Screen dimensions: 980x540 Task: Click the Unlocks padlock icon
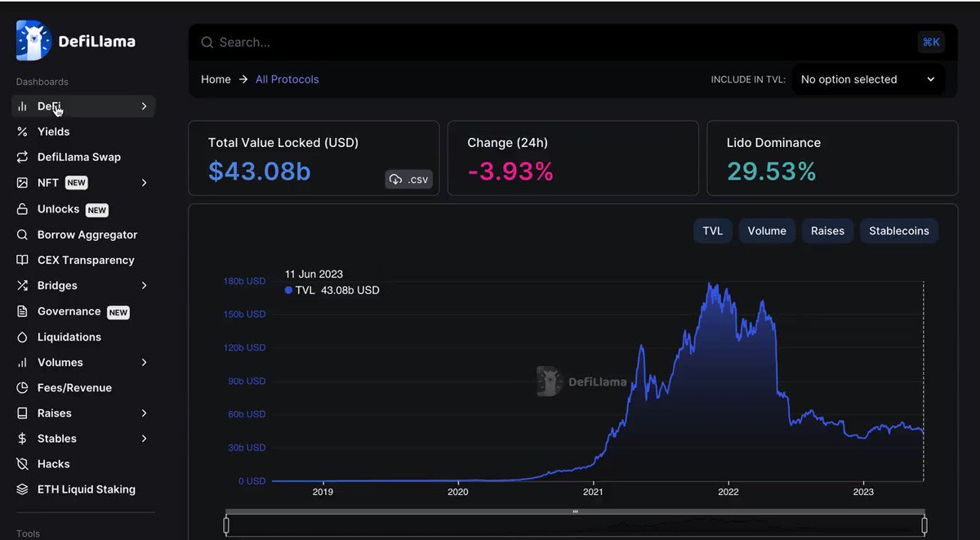pos(22,209)
